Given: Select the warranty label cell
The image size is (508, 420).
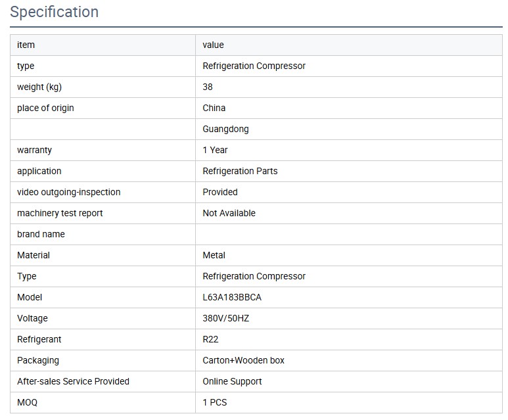Looking at the screenshot, I should 34,150.
